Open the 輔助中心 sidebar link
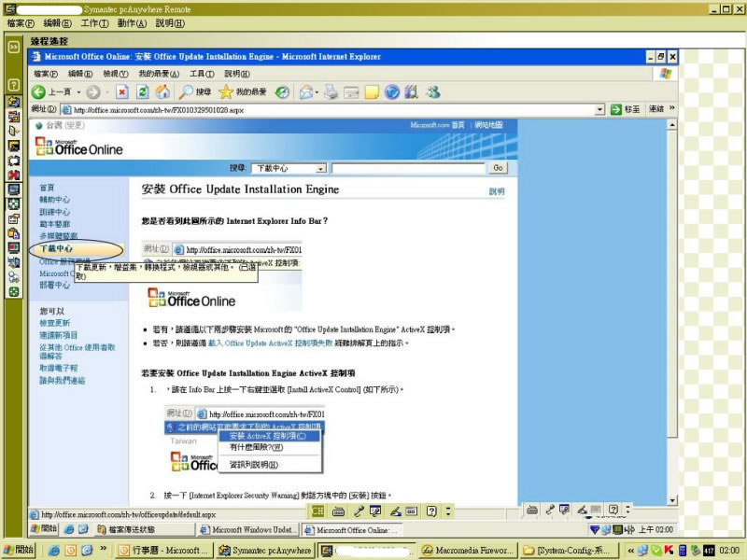 (x=54, y=200)
